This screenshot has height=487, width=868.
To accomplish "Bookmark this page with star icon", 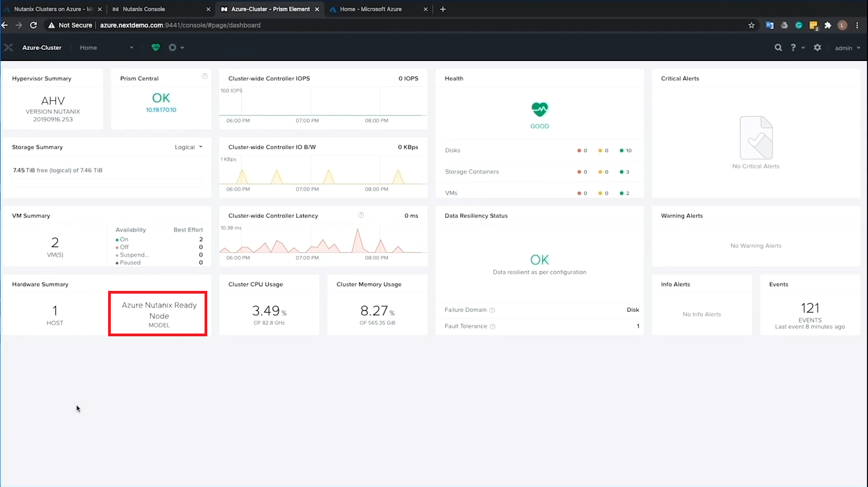I will pos(752,25).
